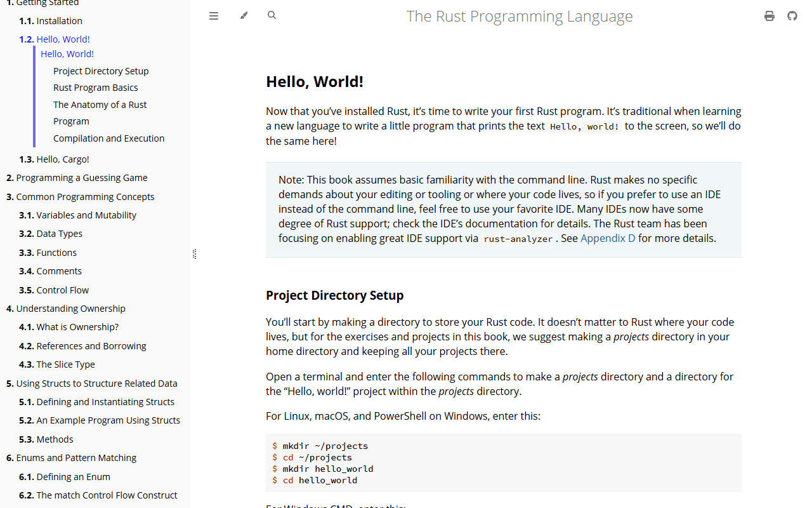Open chapter 2 Programming a Guessing Game
This screenshot has height=508, width=812.
click(77, 178)
